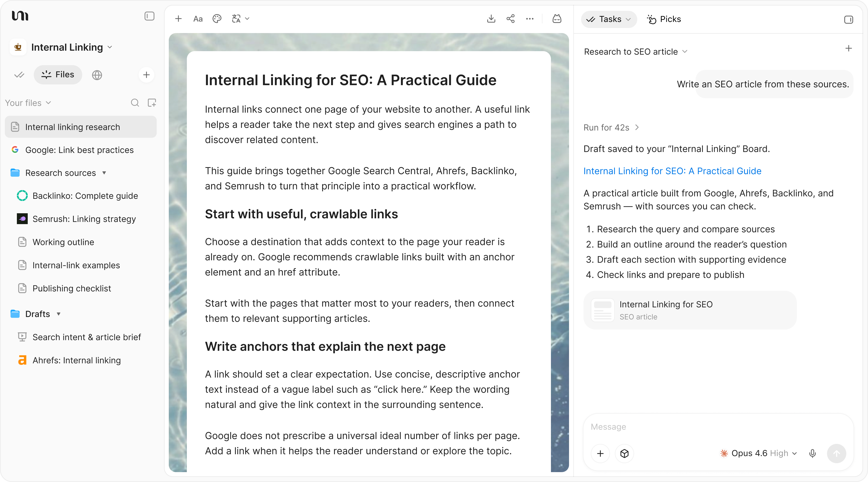Viewport: 868px width, 482px height.
Task: Click the presentation icon beside Search intent brief
Action: 22,337
